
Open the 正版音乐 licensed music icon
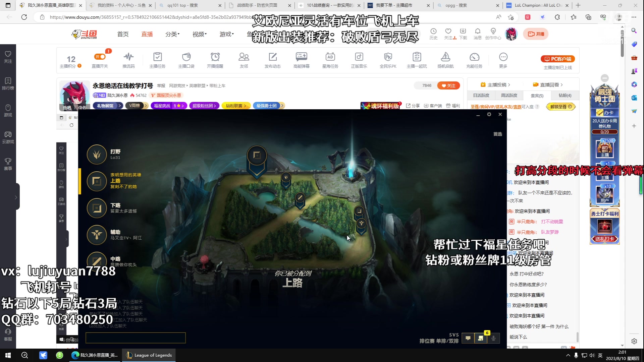(x=359, y=60)
